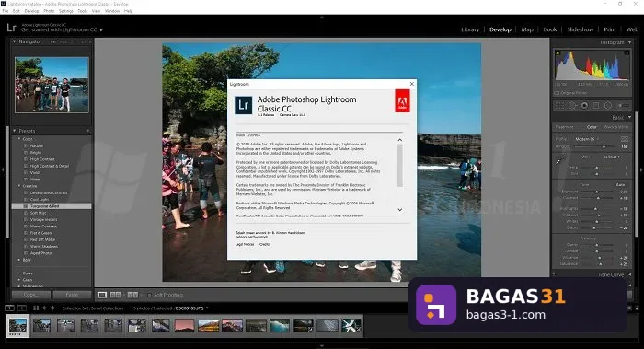Collapse the Presets panel
This screenshot has height=349, width=644.
(15, 131)
